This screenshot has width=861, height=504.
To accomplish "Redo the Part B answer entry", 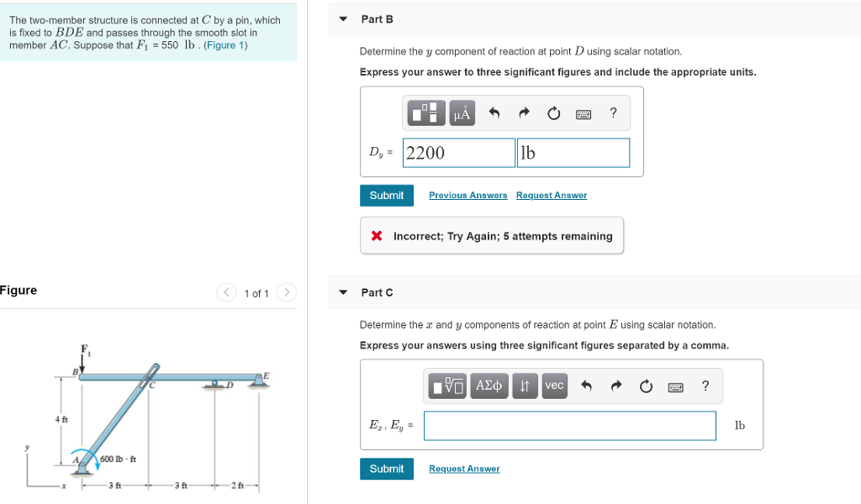I will pos(521,113).
